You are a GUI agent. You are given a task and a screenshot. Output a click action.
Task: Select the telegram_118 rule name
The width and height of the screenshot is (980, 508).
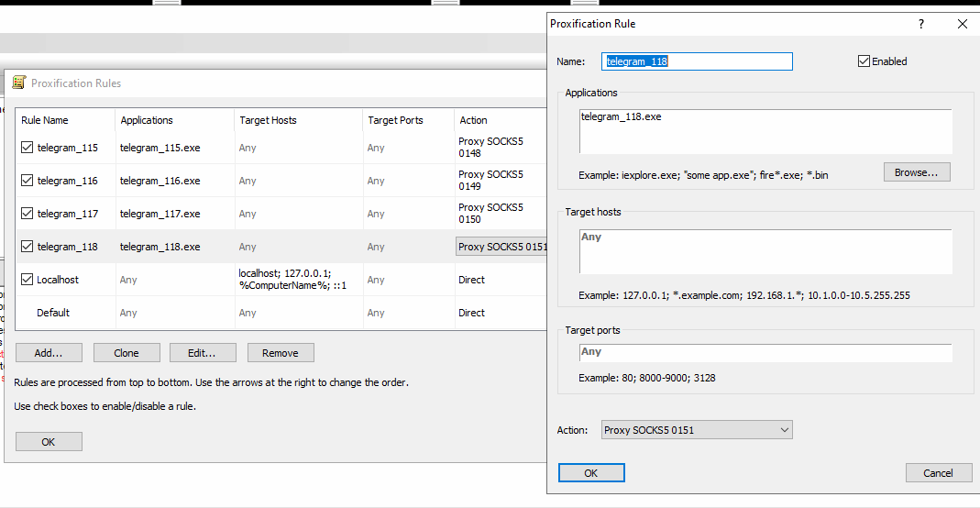[x=68, y=247]
